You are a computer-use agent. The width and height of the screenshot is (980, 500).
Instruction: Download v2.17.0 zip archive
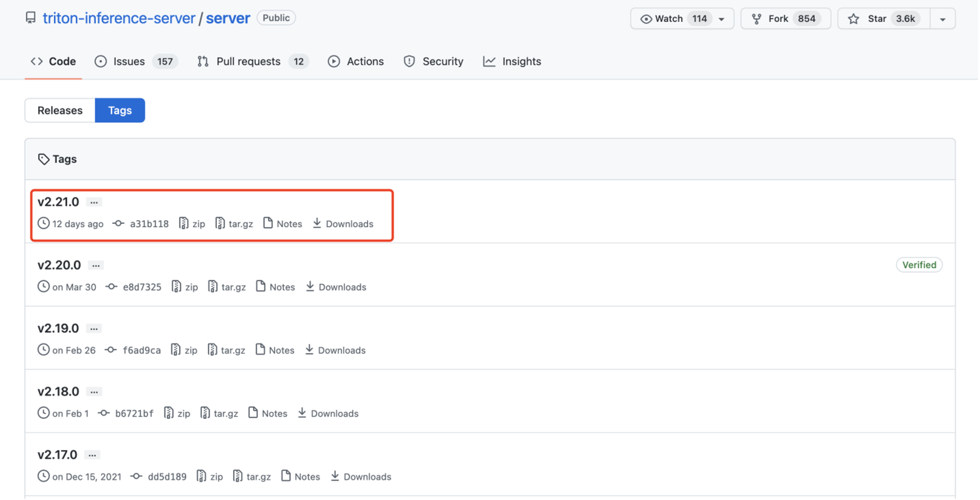pos(210,477)
